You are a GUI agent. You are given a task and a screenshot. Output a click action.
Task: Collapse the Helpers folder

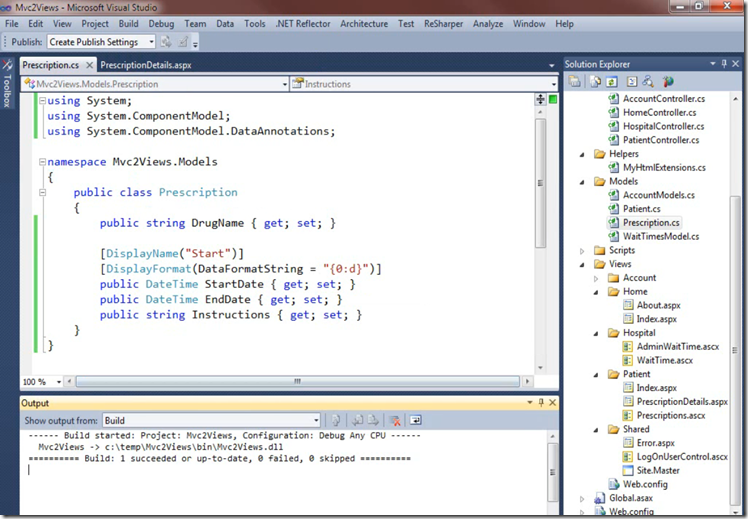pos(582,155)
